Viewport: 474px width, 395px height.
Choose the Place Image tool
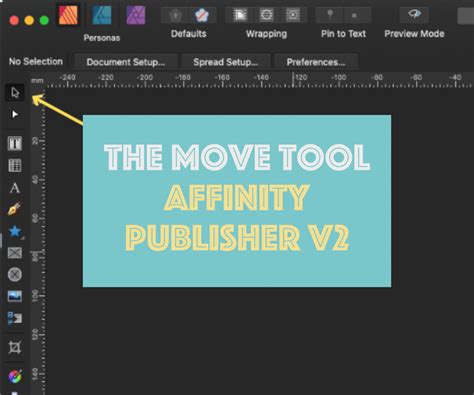pos(15,296)
